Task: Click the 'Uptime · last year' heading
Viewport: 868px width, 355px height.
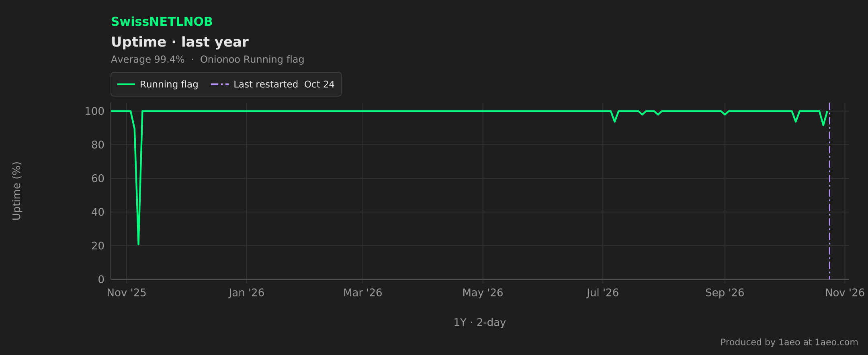Action: [180, 42]
